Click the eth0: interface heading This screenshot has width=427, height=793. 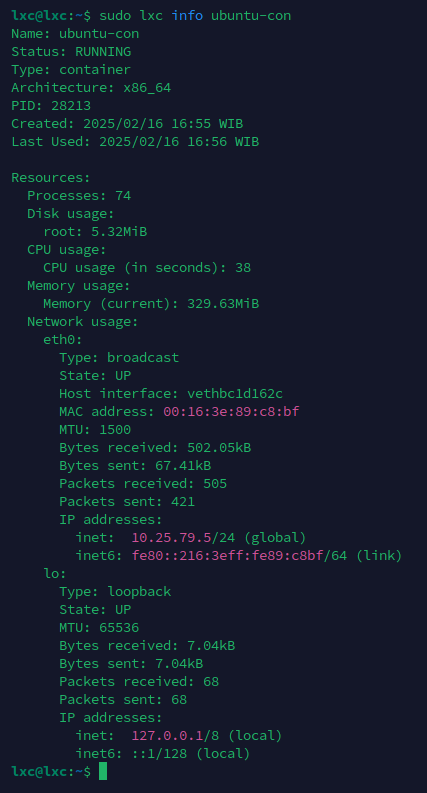(x=63, y=340)
